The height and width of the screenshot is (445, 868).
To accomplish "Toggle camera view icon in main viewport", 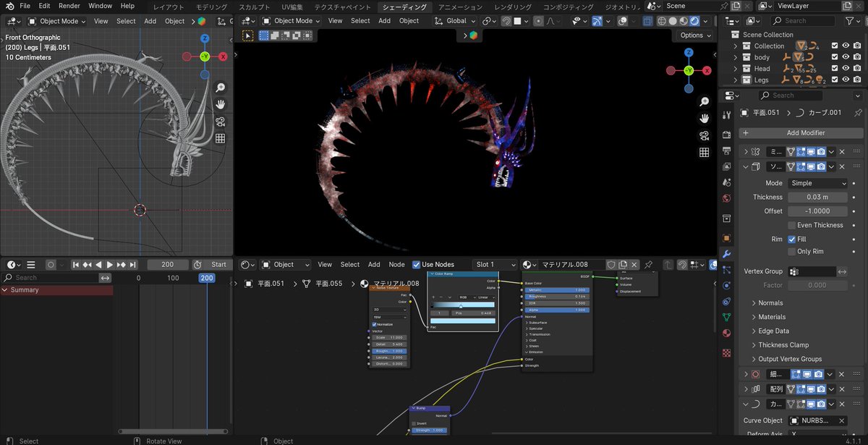I will 704,135.
